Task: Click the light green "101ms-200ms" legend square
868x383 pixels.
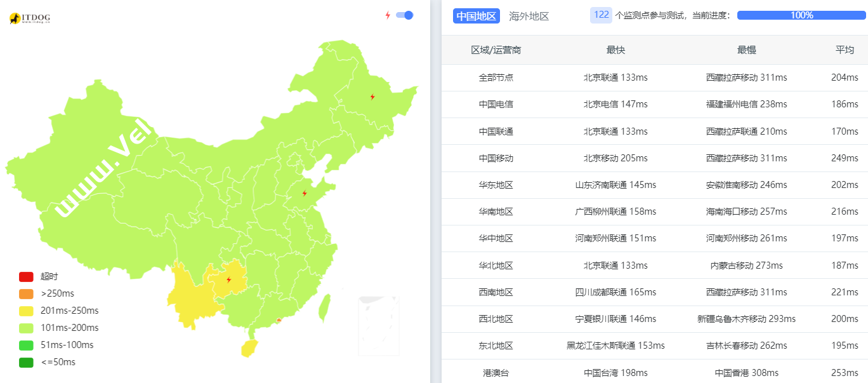Action: point(26,328)
